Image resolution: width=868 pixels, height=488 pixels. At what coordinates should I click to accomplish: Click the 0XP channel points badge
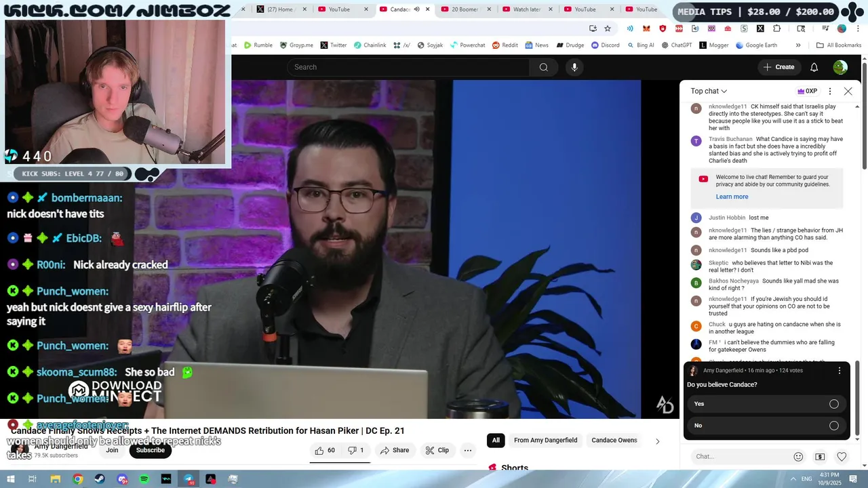click(807, 91)
